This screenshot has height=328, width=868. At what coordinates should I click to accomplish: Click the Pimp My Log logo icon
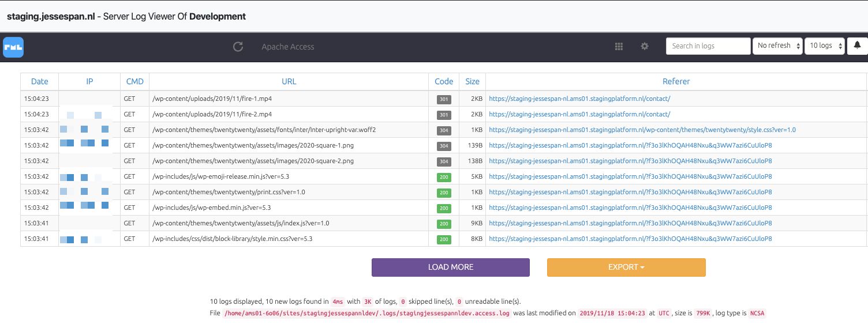13,47
